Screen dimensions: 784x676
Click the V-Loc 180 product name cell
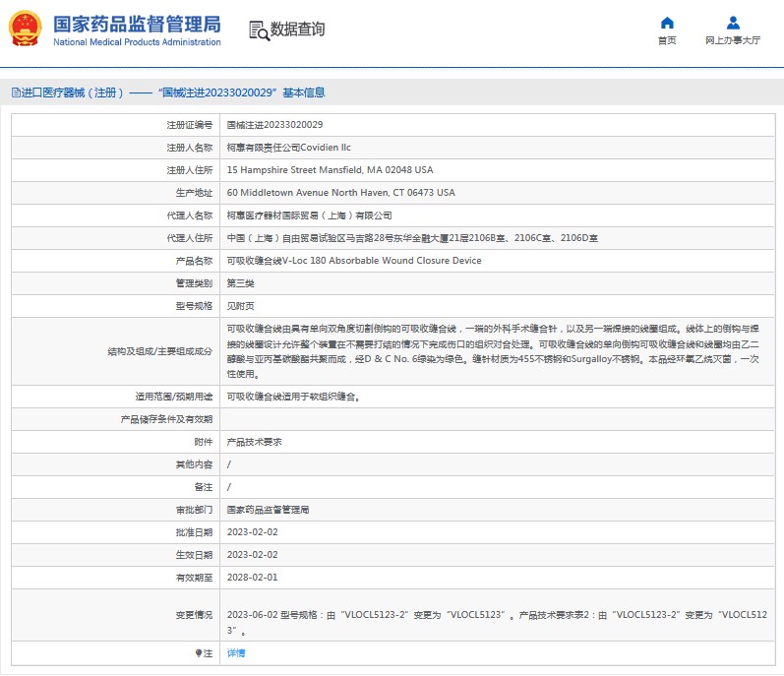pyautogui.click(x=354, y=261)
